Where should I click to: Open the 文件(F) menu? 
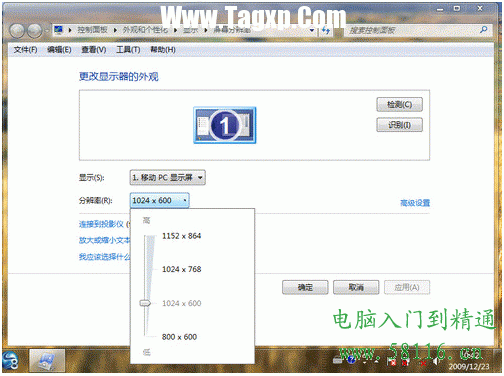point(25,50)
